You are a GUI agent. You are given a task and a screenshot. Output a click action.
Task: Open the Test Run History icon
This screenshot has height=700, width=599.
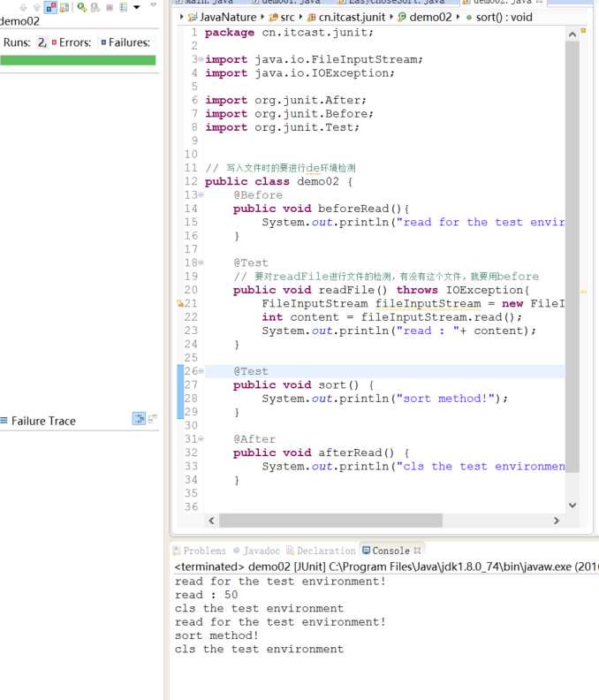[x=124, y=7]
